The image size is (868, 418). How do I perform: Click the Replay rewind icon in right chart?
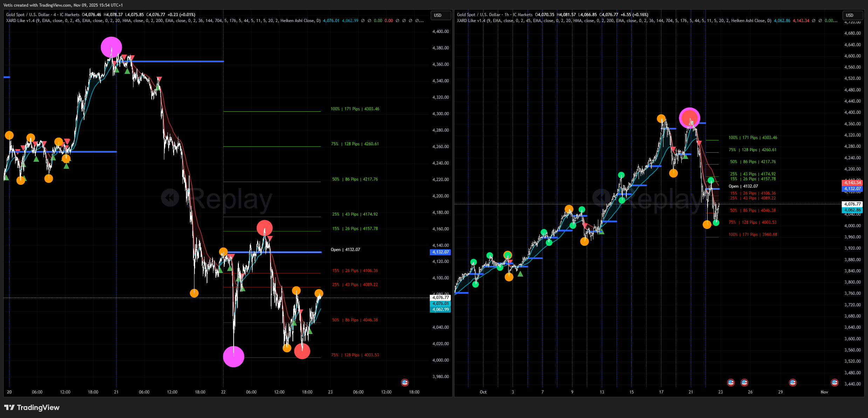click(x=601, y=198)
